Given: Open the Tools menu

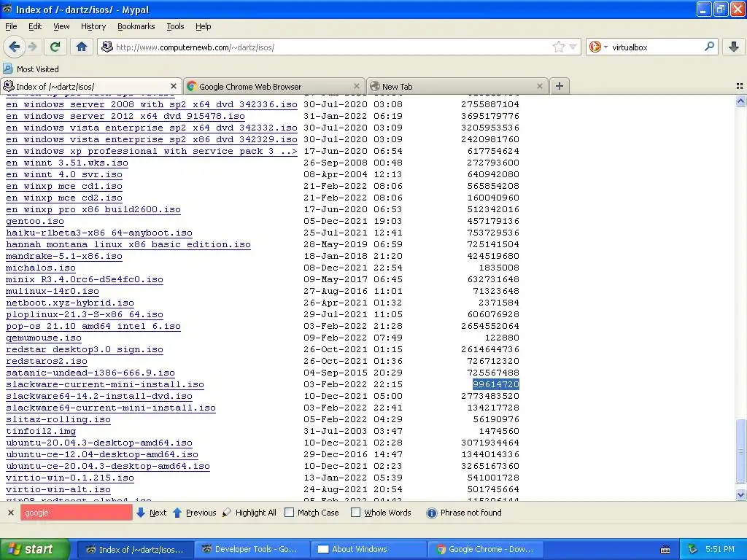Looking at the screenshot, I should 175,26.
